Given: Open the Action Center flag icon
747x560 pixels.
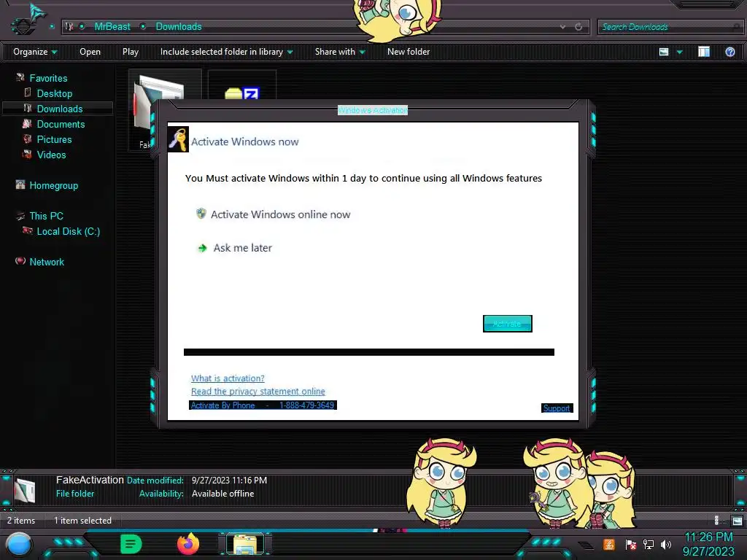Looking at the screenshot, I should [630, 544].
